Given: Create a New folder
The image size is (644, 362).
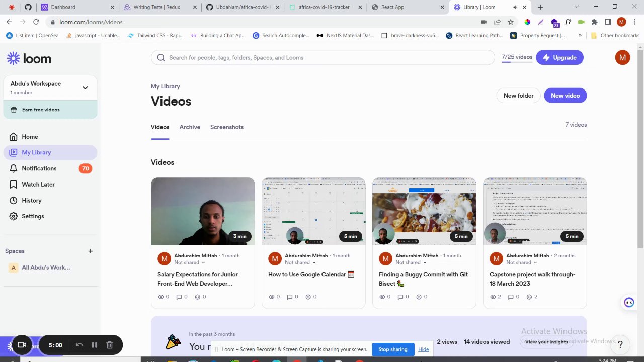Looking at the screenshot, I should pyautogui.click(x=518, y=96).
